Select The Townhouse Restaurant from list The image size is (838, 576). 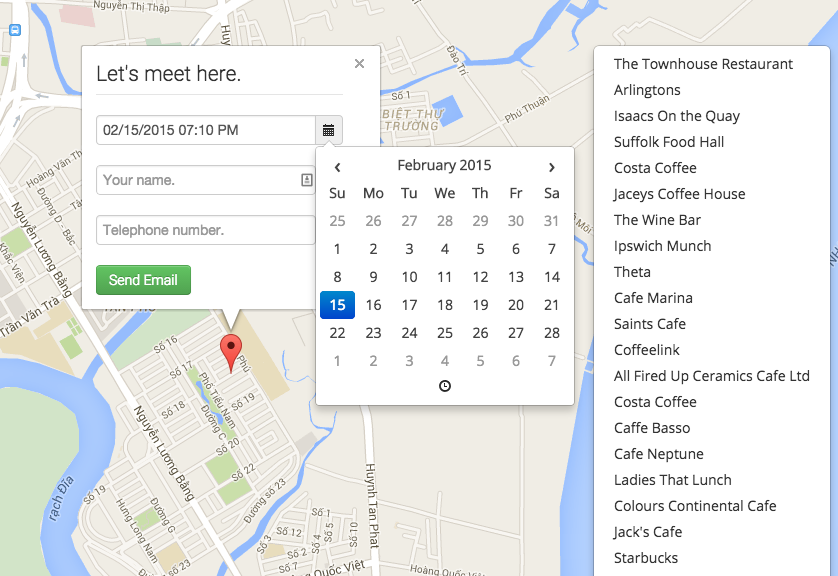pos(703,64)
